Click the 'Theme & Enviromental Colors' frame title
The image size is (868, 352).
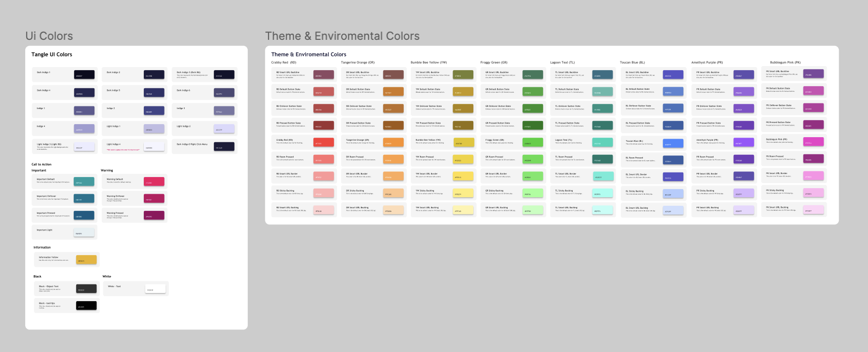[343, 36]
